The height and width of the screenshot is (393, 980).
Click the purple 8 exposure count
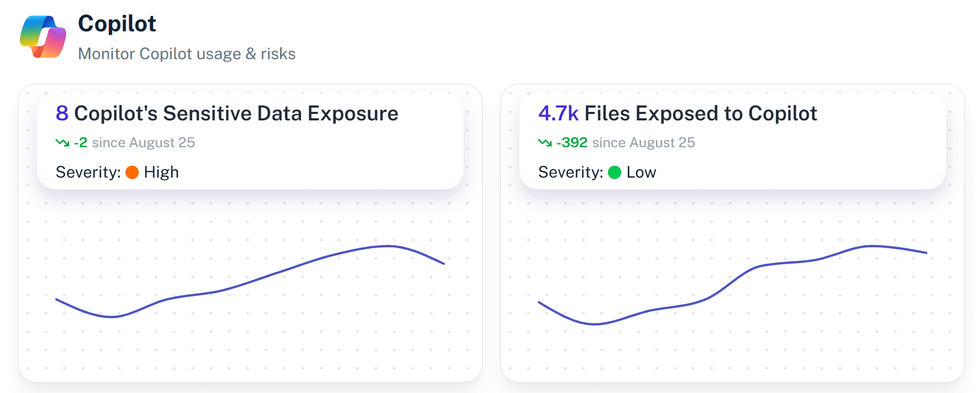coord(62,113)
